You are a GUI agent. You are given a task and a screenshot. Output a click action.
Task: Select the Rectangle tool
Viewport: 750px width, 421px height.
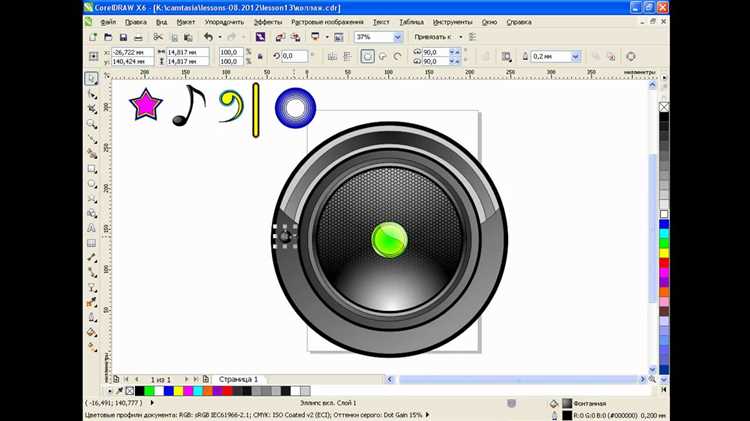[92, 169]
